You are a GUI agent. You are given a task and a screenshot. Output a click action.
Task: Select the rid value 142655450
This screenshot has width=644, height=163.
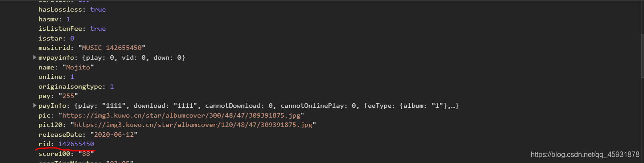click(76, 144)
